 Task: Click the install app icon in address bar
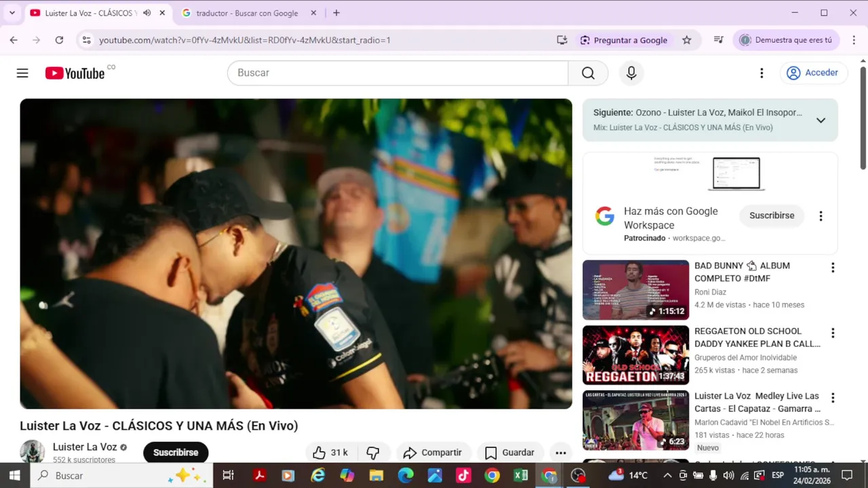562,40
